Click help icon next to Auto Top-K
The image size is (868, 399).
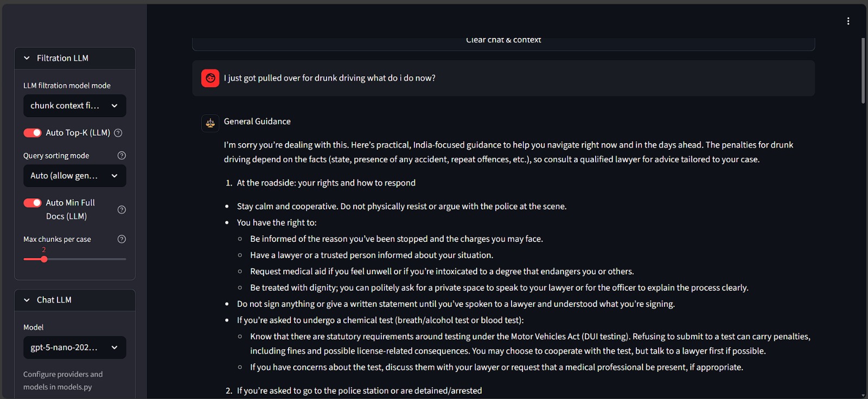tap(118, 133)
